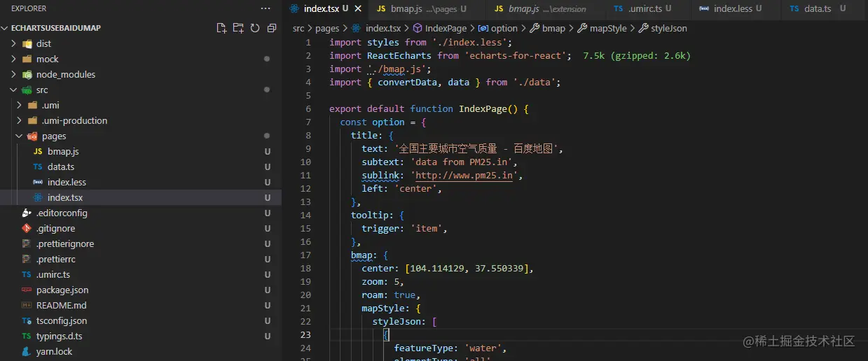
Task: Click the npm icon beside package.json
Action: pyautogui.click(x=27, y=290)
